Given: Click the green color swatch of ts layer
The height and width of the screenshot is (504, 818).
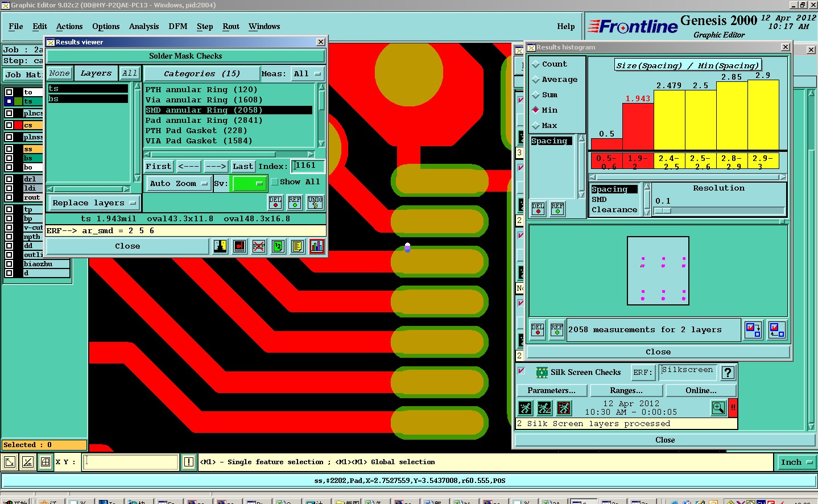Looking at the screenshot, I should point(19,101).
